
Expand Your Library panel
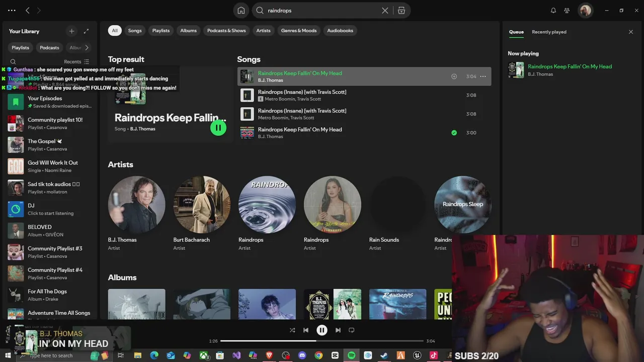(x=86, y=31)
